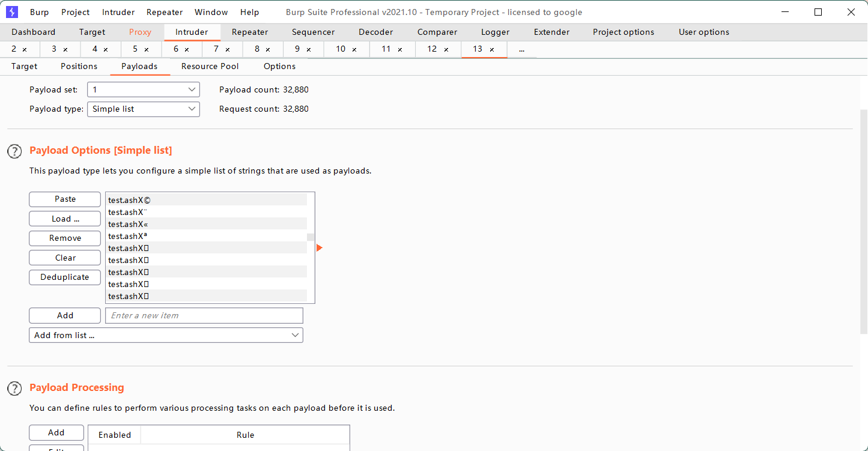Viewport: 868px width, 451px height.
Task: Select Intruder attack tab 7
Action: [216, 49]
